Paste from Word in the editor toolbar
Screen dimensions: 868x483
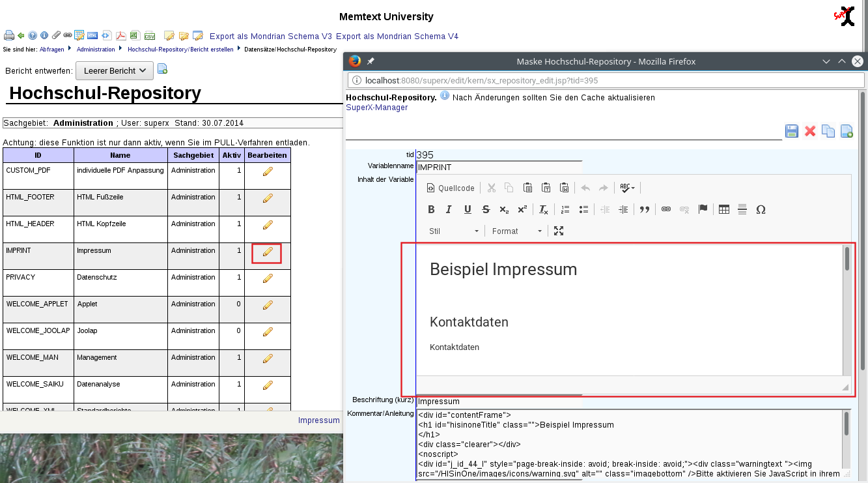click(x=565, y=188)
